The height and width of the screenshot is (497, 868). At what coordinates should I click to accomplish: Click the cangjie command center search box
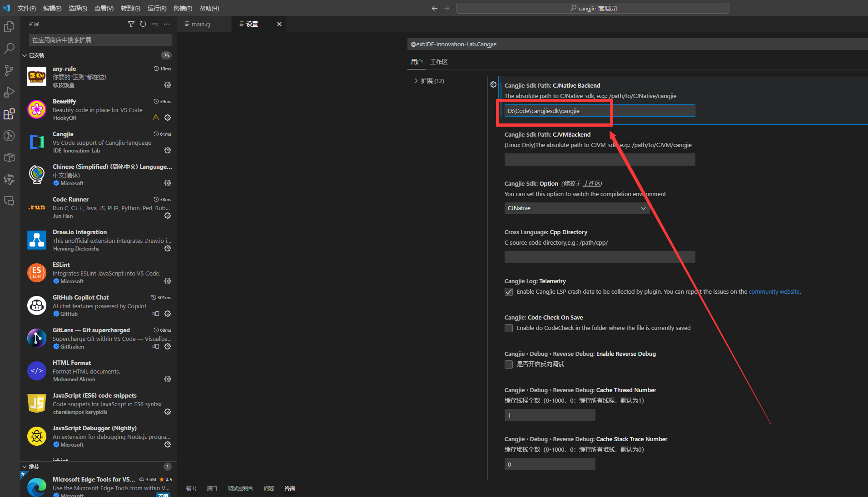592,8
